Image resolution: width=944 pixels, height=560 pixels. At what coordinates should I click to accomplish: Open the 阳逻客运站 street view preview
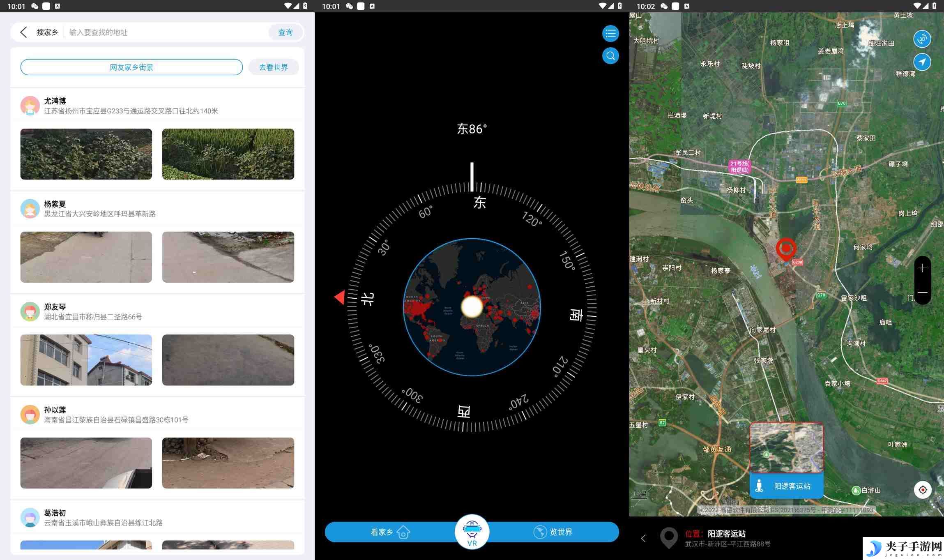click(787, 448)
